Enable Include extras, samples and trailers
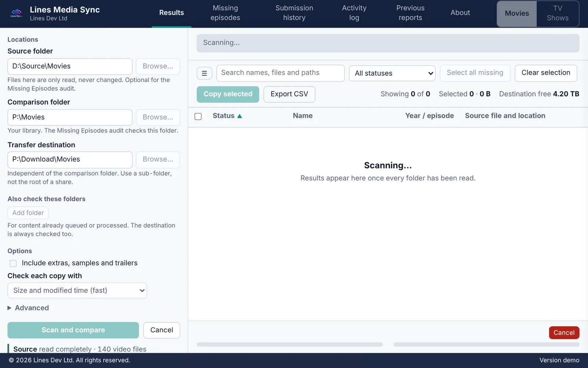 tap(13, 263)
